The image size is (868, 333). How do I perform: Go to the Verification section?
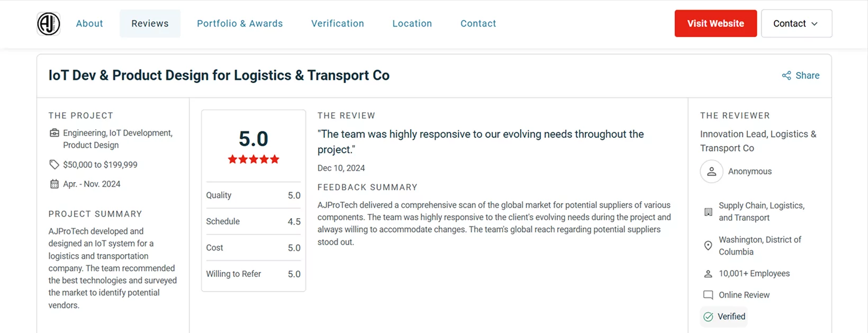[x=338, y=23]
